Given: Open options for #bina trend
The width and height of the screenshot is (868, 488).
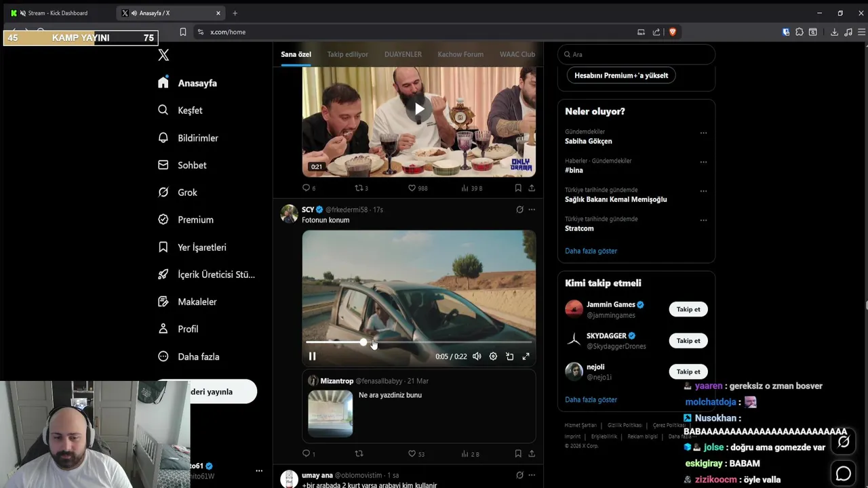Looking at the screenshot, I should coord(703,162).
